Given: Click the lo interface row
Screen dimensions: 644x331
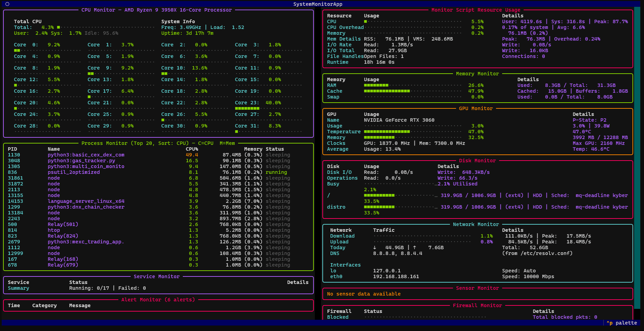Looking at the screenshot, I should [478, 271].
